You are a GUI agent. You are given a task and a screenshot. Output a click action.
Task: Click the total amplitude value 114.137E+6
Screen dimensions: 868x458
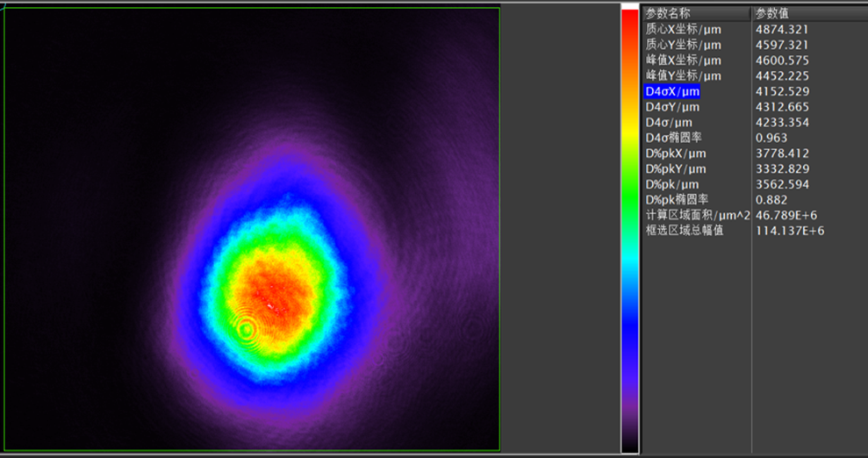point(790,231)
